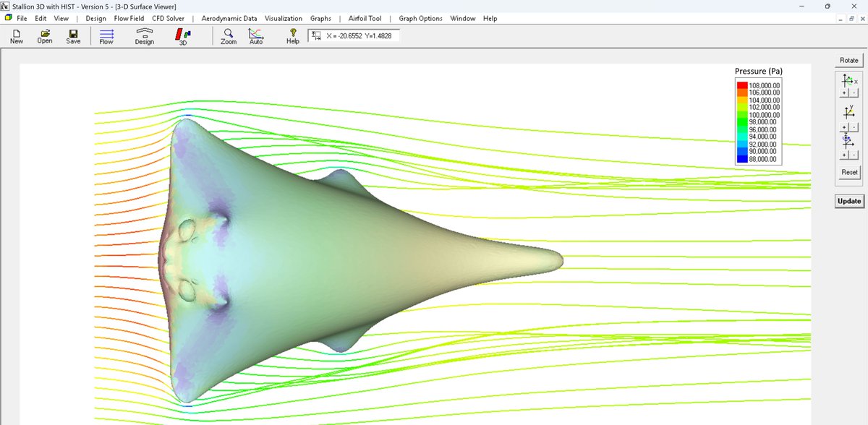This screenshot has height=425, width=868.
Task: Click the Z-axis rotation icon
Action: point(847,142)
